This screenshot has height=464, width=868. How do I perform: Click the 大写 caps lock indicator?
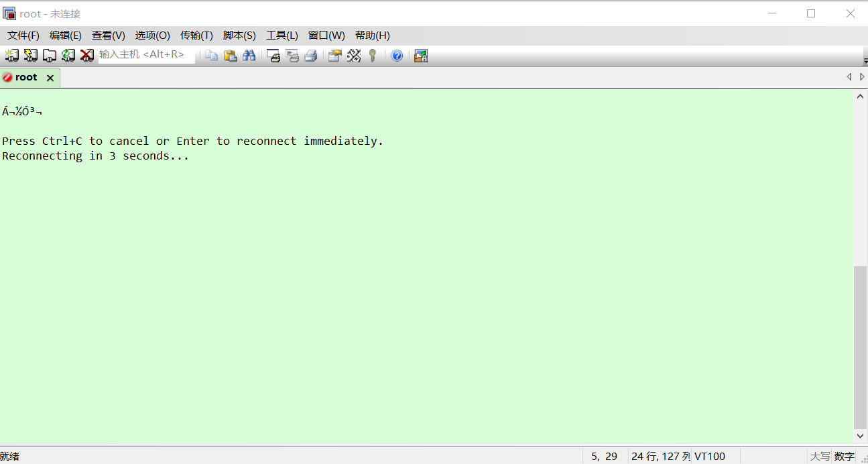click(820, 457)
